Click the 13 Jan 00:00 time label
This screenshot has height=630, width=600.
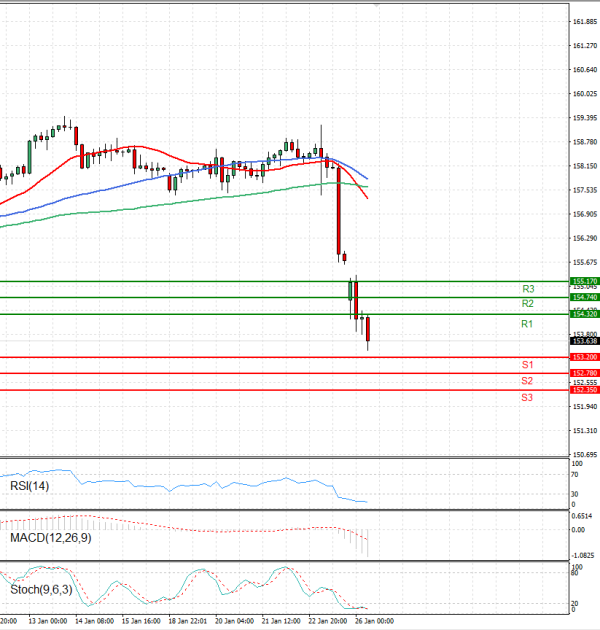point(48,620)
